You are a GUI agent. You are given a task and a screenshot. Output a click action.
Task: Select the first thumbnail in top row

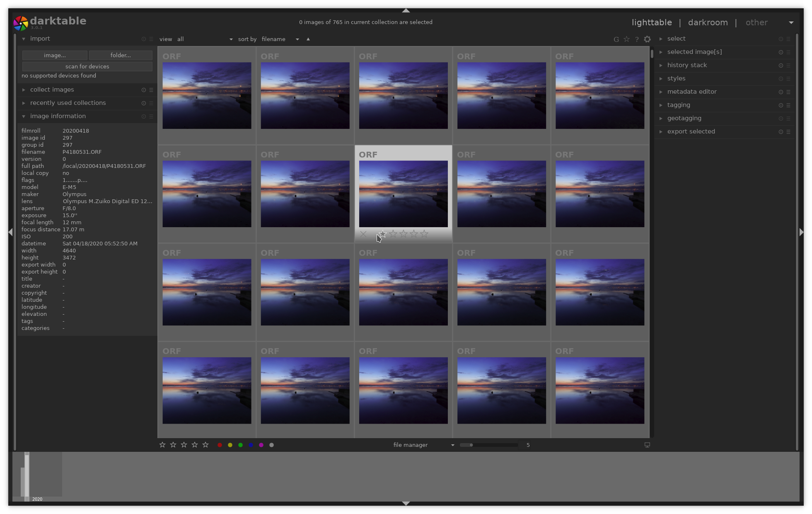[x=207, y=95]
